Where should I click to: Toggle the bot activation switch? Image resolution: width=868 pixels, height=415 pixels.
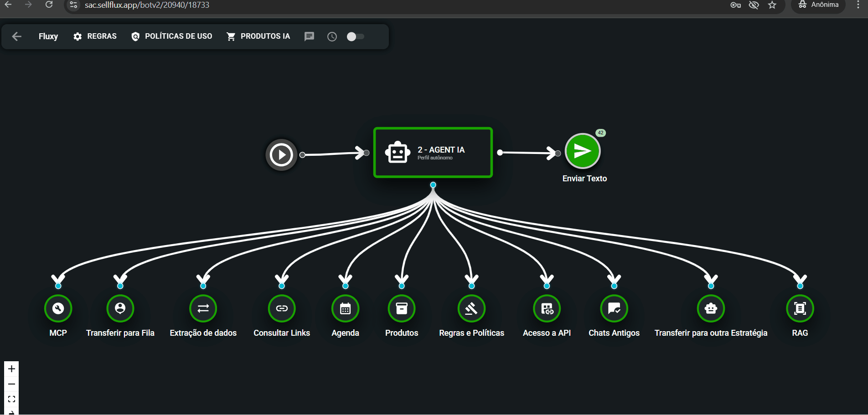355,36
